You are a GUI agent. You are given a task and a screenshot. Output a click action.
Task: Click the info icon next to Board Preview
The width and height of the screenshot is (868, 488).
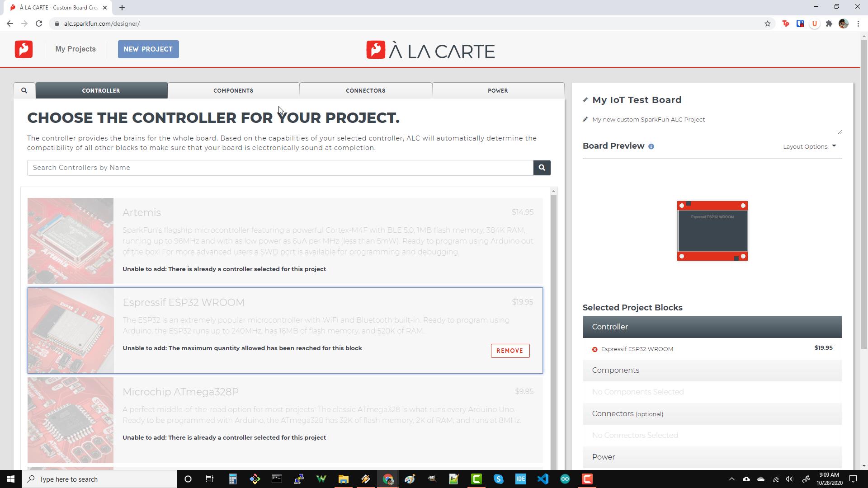[651, 146]
